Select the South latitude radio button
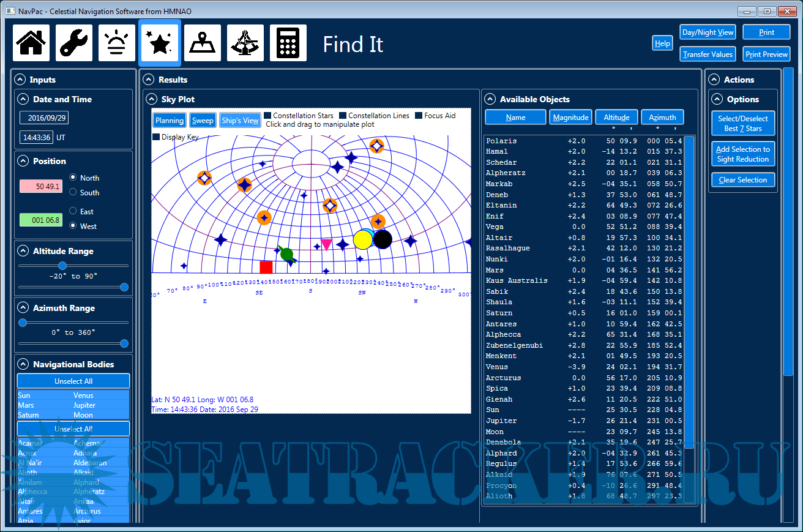Image resolution: width=803 pixels, height=532 pixels. (73, 192)
